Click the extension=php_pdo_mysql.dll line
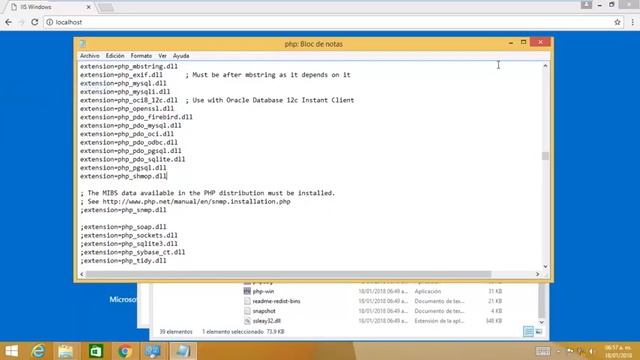The width and height of the screenshot is (640, 360). (x=131, y=125)
